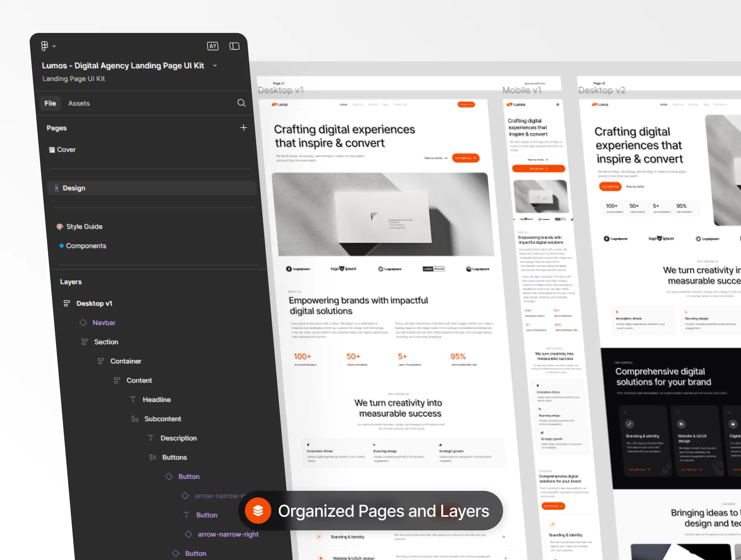Click Desktop v1 hero card image
This screenshot has width=741, height=560.
click(x=384, y=214)
